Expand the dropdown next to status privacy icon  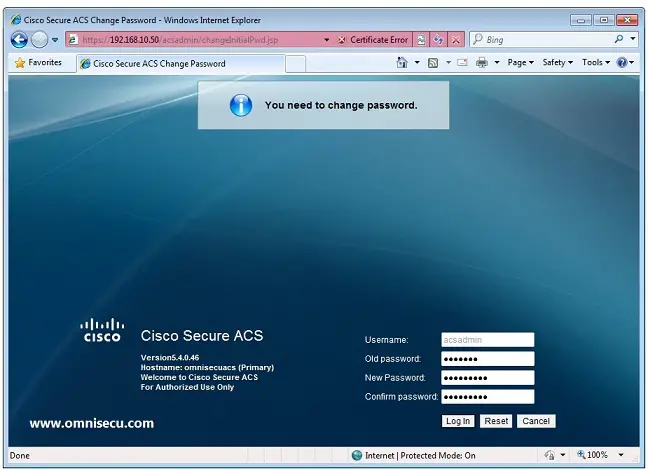[x=563, y=455]
